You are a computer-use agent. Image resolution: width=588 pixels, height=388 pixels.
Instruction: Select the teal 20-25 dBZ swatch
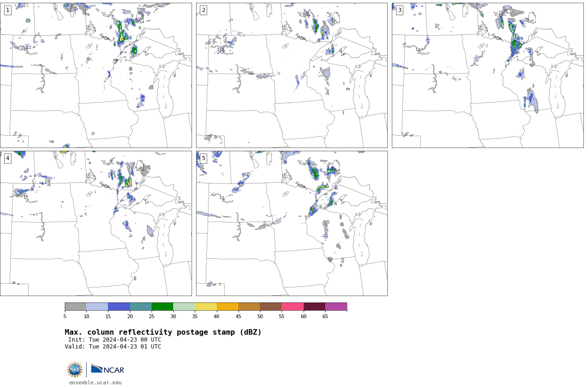coord(141,307)
